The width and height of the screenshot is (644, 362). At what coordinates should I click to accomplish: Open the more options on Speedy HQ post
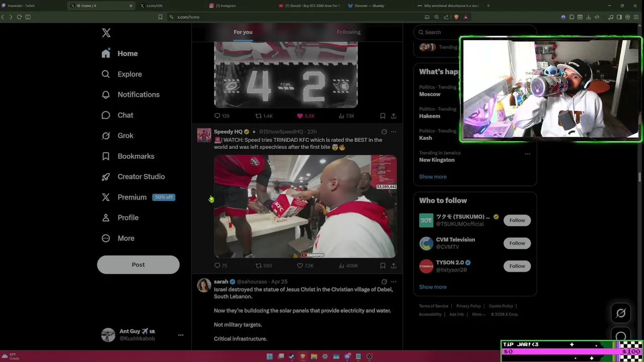point(393,132)
